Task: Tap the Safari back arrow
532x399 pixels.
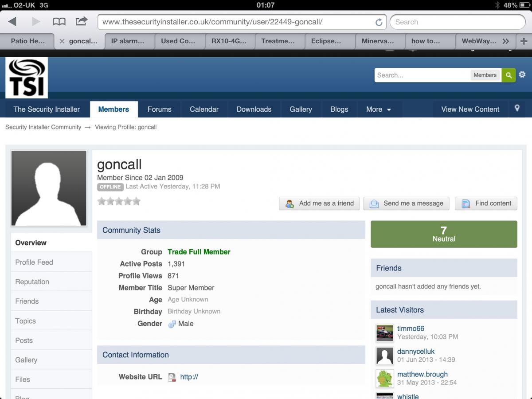Action: (12, 22)
